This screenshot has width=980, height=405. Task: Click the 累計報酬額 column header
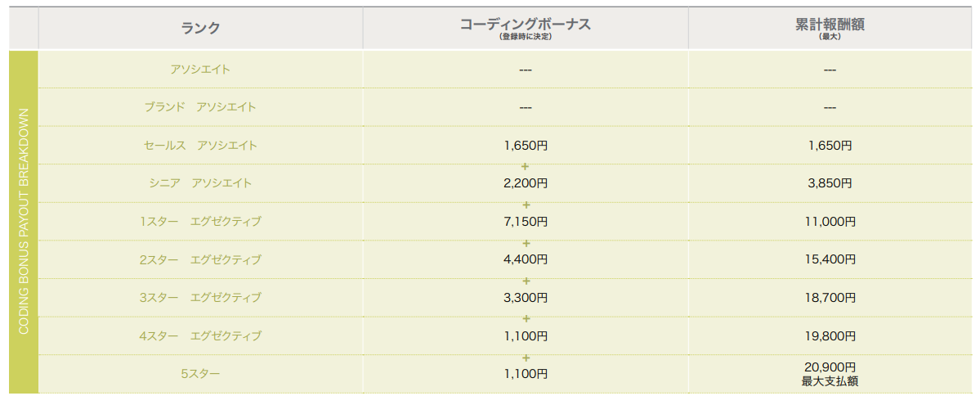830,25
